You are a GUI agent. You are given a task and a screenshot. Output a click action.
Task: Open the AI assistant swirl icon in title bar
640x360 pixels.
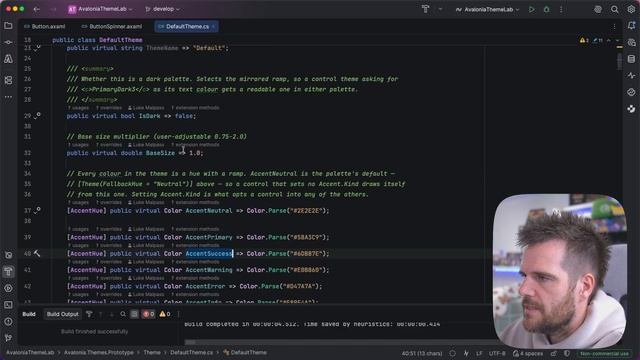598,9
